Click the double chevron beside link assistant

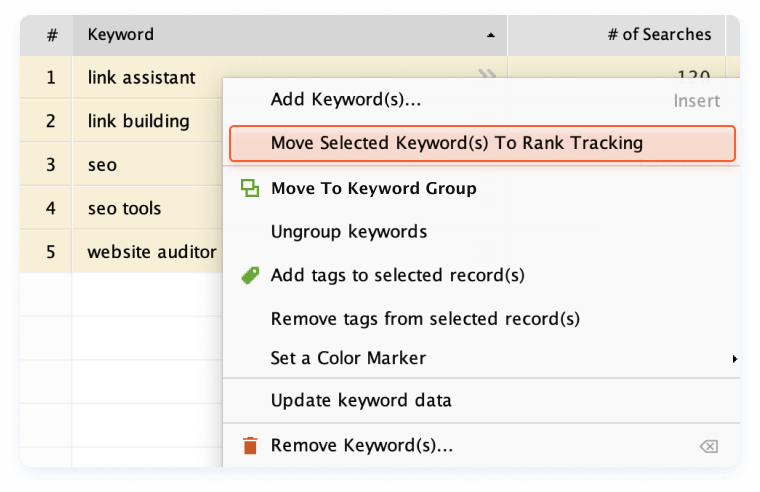click(487, 75)
